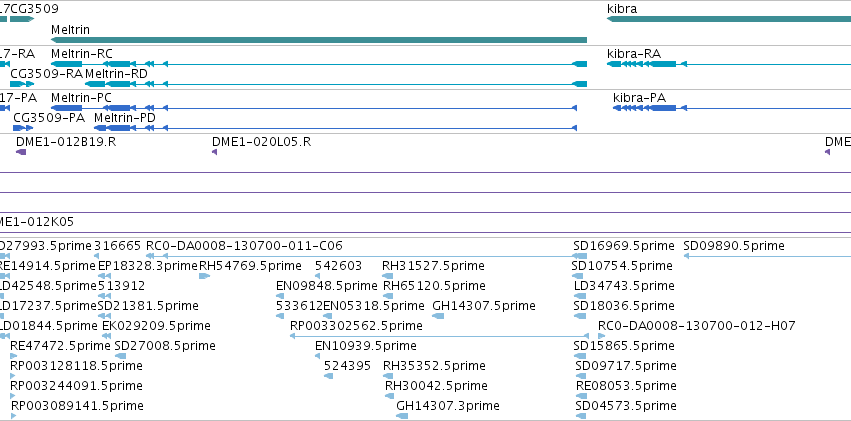Click the SD16969.5prime EST label

coord(624,246)
